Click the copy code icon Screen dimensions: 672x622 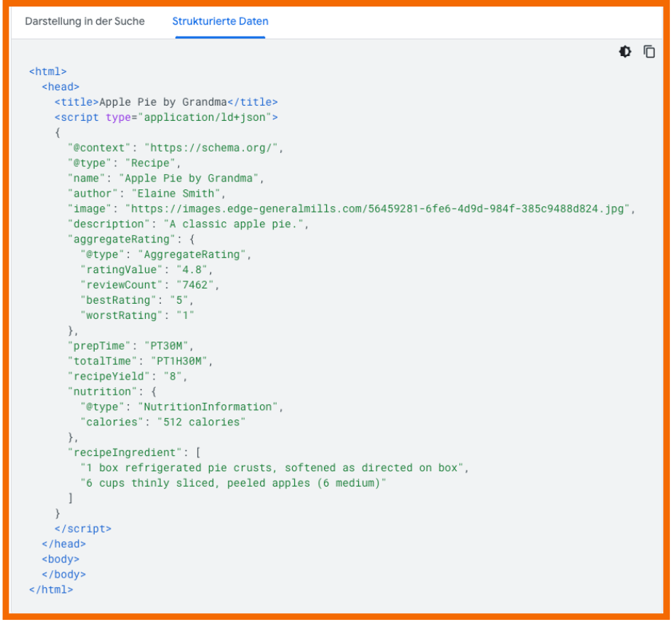[649, 52]
